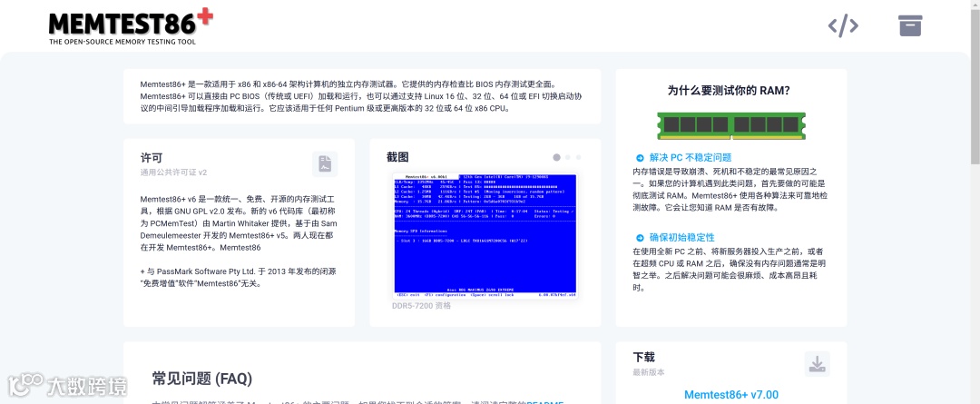
Task: Click the 为什么要测试你的 RAM? heading
Action: click(x=729, y=90)
